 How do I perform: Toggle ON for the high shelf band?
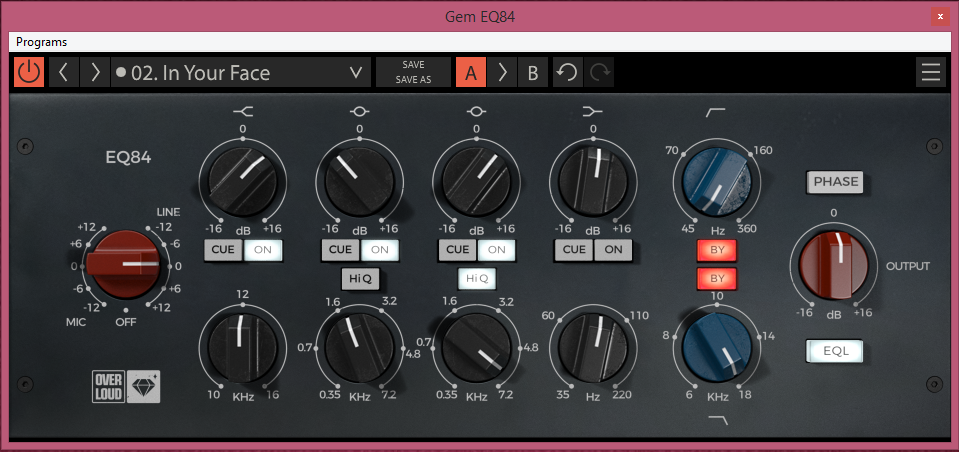pos(263,250)
